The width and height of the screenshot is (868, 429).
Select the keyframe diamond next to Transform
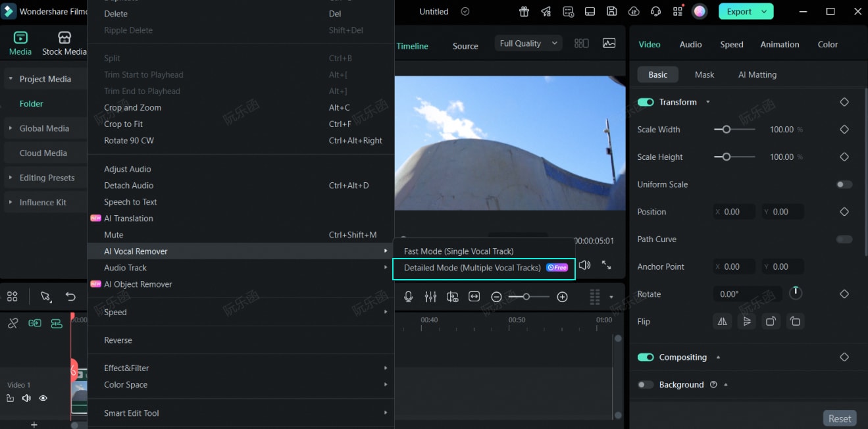point(844,102)
